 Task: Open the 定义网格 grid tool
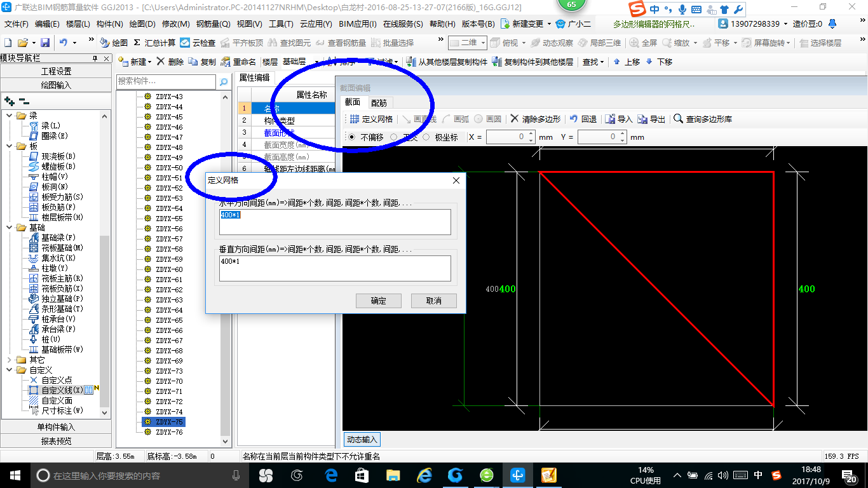pos(371,119)
